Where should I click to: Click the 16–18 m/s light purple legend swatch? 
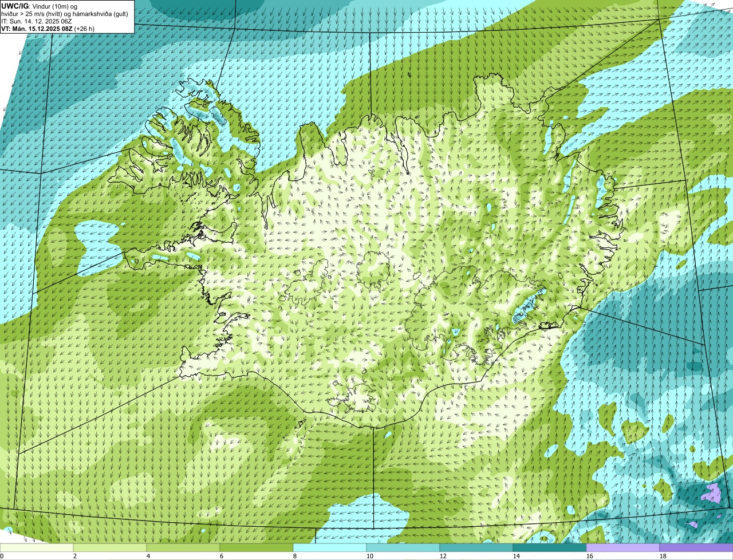[623, 548]
